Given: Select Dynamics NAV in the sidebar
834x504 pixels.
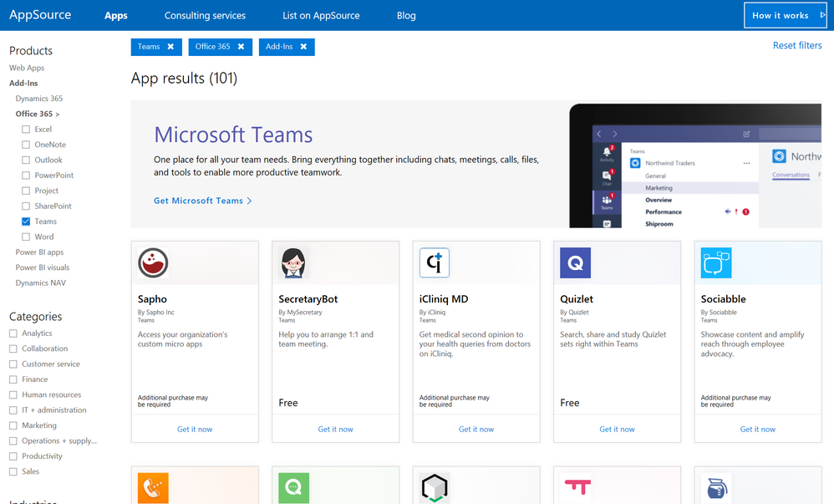Looking at the screenshot, I should click(x=40, y=283).
